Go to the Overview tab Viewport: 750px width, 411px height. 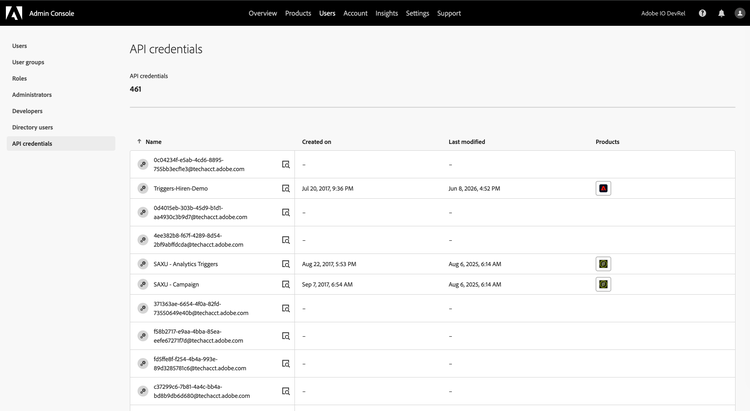pyautogui.click(x=263, y=13)
